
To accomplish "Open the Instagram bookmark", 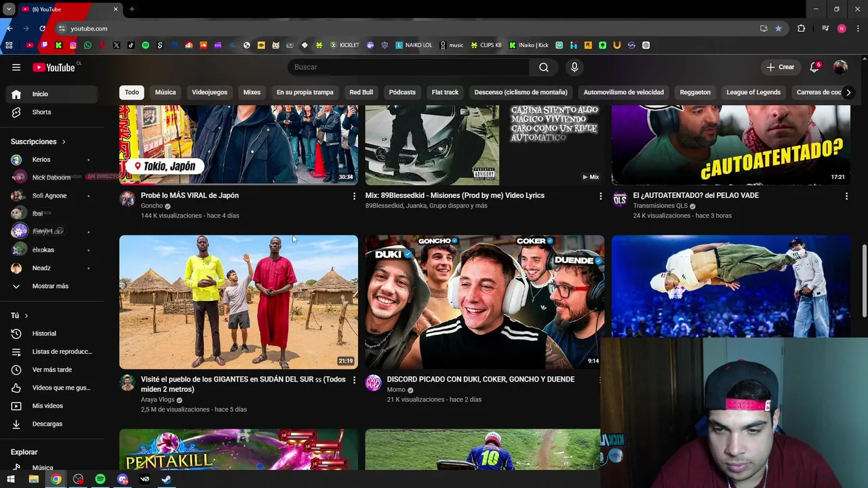I will [73, 45].
